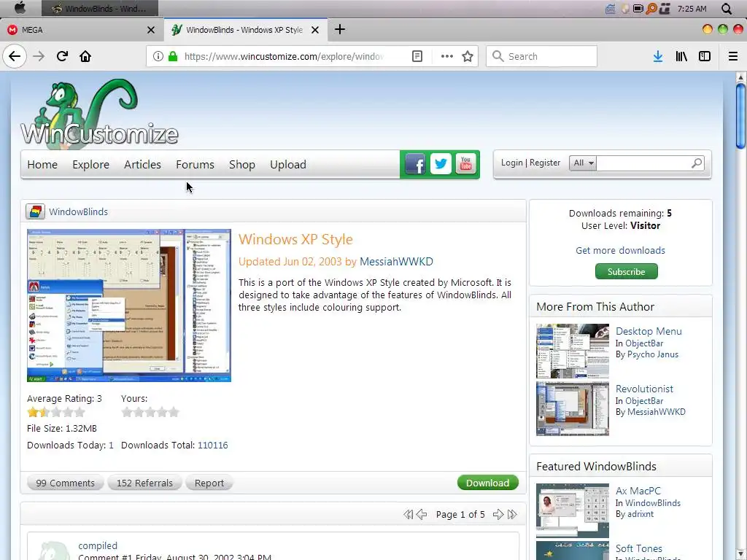The height and width of the screenshot is (560, 747).
Task: Go to first comments page arrow
Action: [x=409, y=514]
